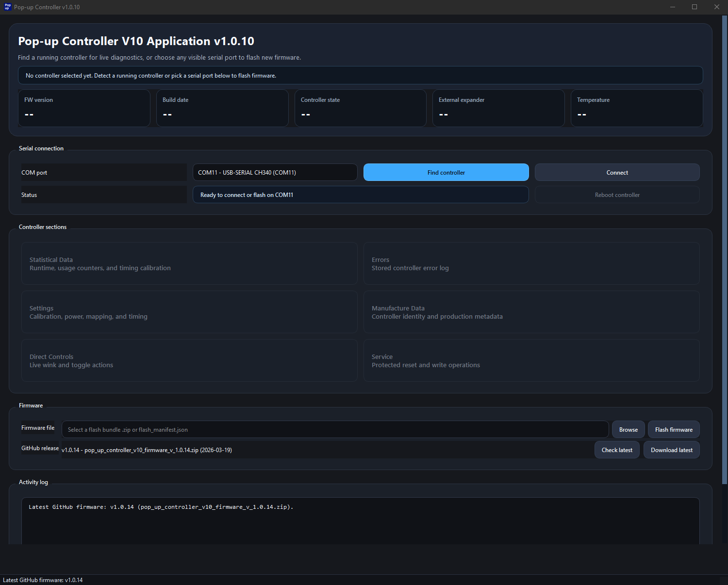Open the Service protected operations section
Screen dimensions: 728x585
coord(531,360)
